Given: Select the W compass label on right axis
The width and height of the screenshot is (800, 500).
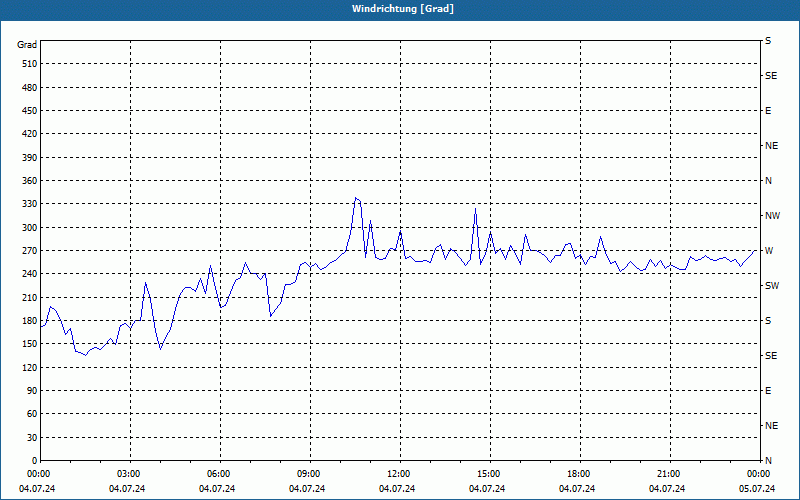Looking at the screenshot, I should [769, 251].
